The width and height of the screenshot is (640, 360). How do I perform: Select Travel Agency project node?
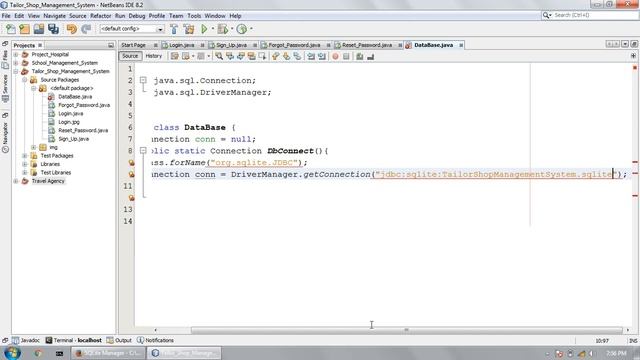(x=48, y=181)
